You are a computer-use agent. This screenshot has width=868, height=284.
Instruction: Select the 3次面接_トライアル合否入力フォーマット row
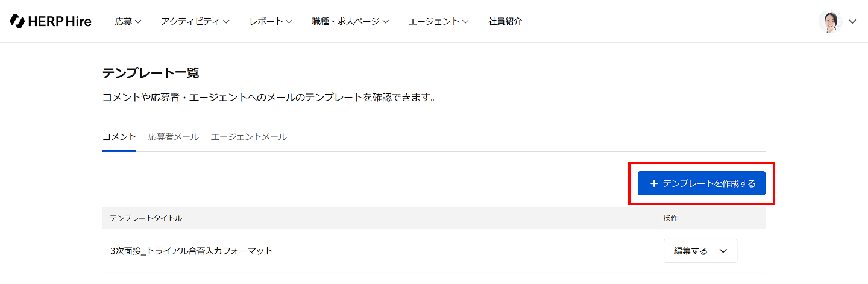click(x=192, y=251)
